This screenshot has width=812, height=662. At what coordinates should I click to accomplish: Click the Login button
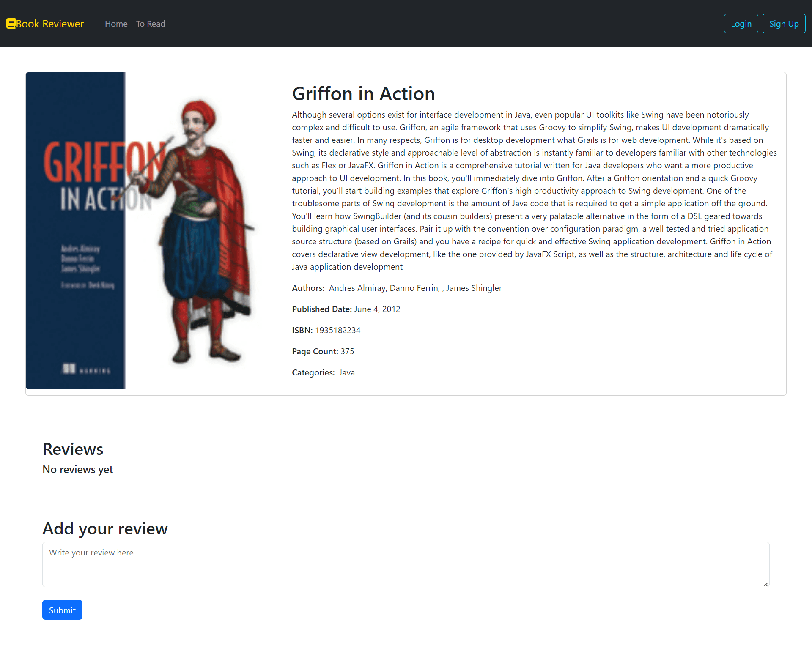[741, 24]
